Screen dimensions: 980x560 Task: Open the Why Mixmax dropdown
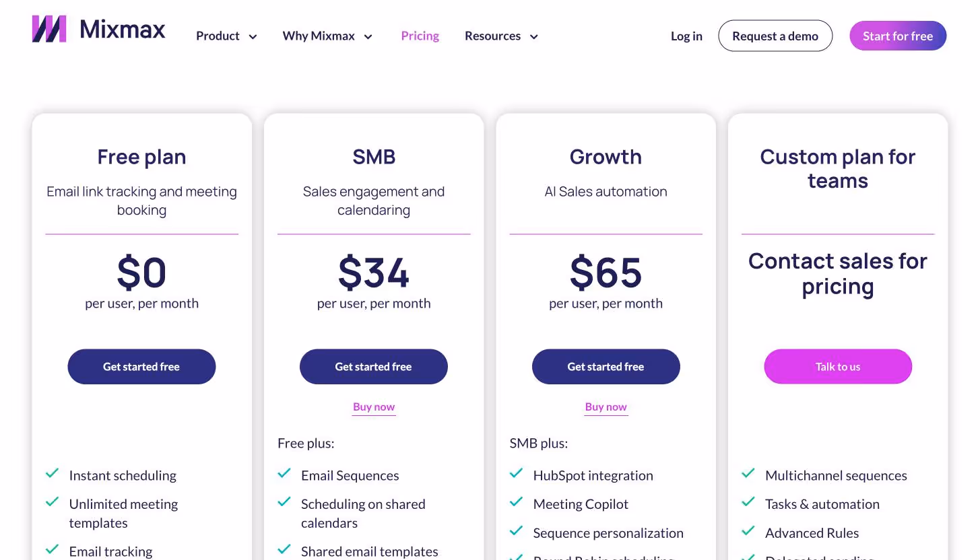point(327,36)
